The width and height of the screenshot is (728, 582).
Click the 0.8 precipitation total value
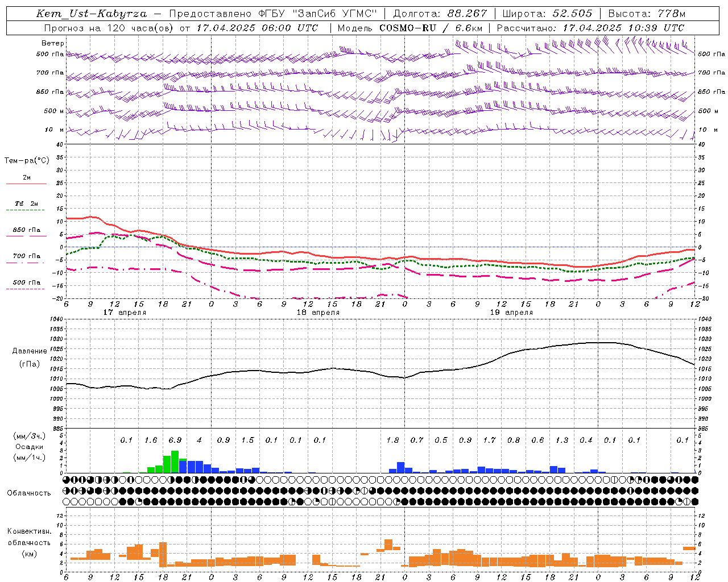click(514, 440)
